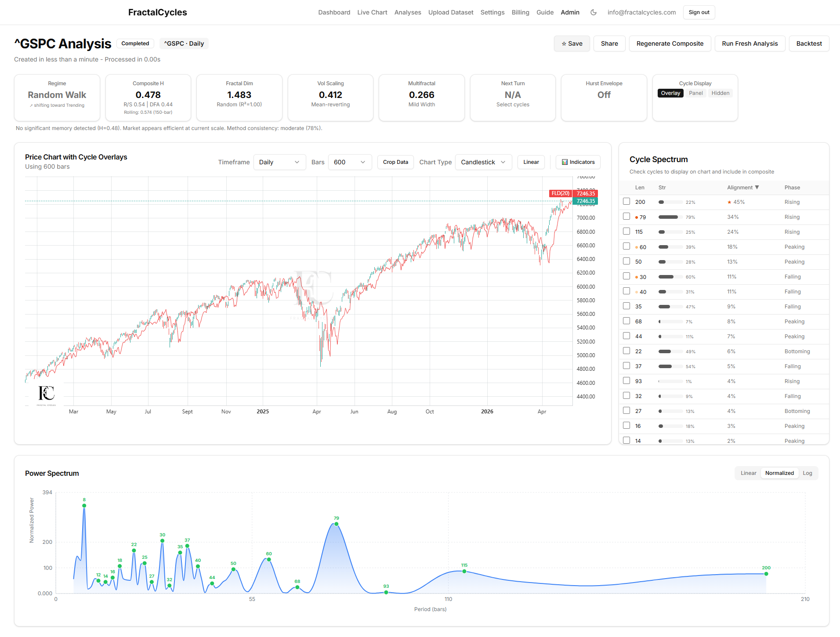Viewport: 840px width, 637px height.
Task: Click the Completed status badge
Action: point(135,43)
